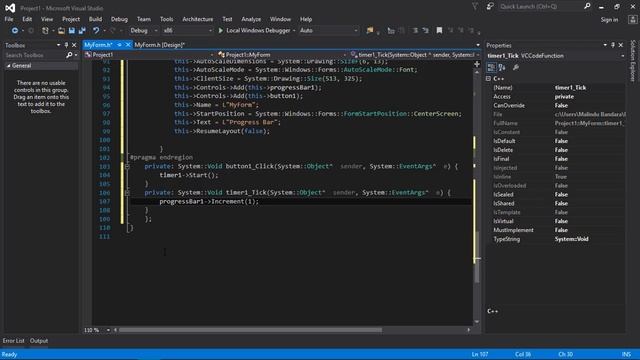This screenshot has width=640, height=360.
Task: Click the Save All toolbar icon
Action: (x=82, y=31)
